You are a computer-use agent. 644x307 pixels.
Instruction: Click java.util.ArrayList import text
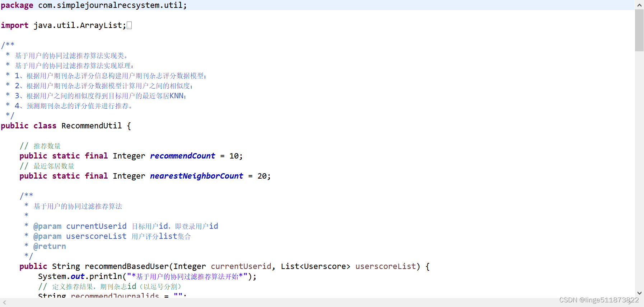tap(78, 25)
